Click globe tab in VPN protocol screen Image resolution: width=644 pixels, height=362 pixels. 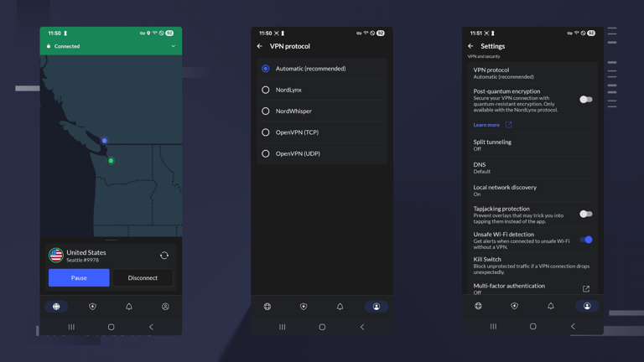[267, 307]
